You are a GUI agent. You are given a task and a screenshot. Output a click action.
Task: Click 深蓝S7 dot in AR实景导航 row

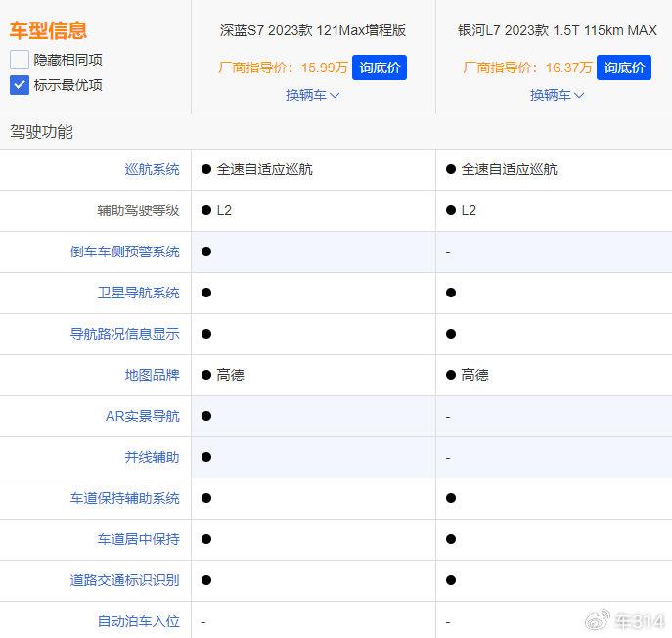click(x=206, y=416)
